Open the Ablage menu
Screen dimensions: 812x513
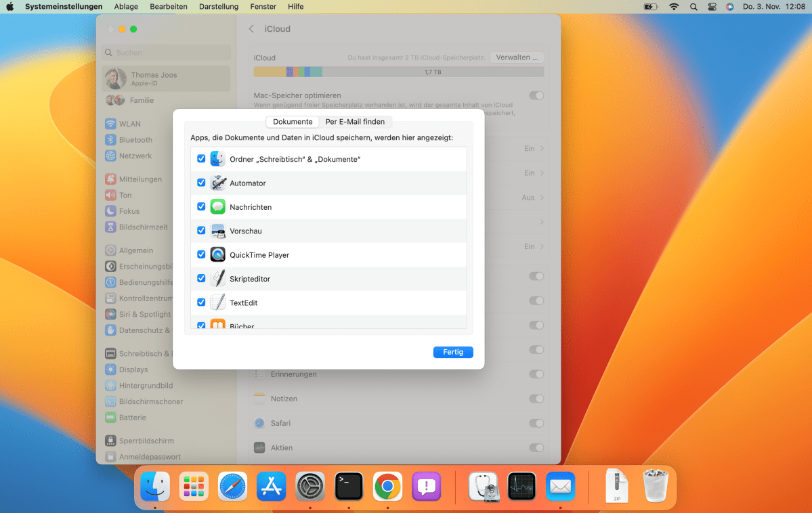coord(126,7)
